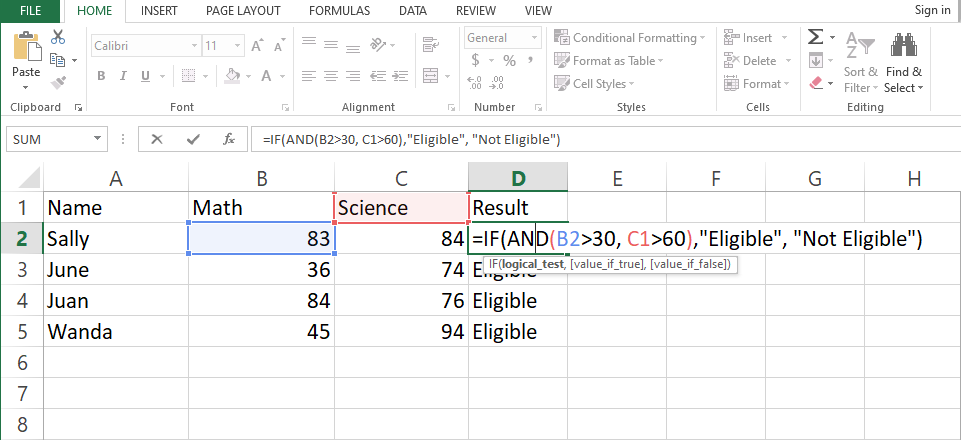Click the Format Painter brush icon

tap(58, 83)
